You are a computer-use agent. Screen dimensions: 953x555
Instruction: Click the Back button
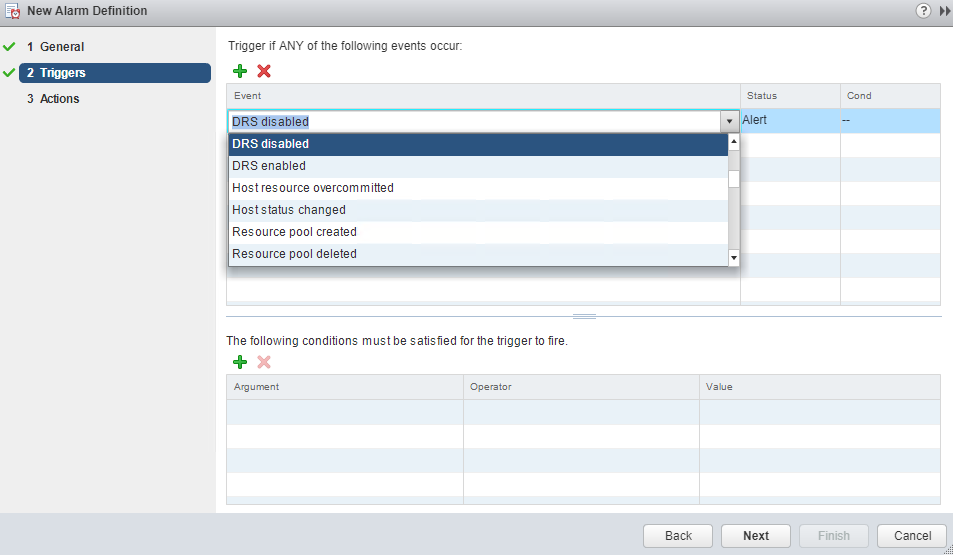click(x=678, y=536)
